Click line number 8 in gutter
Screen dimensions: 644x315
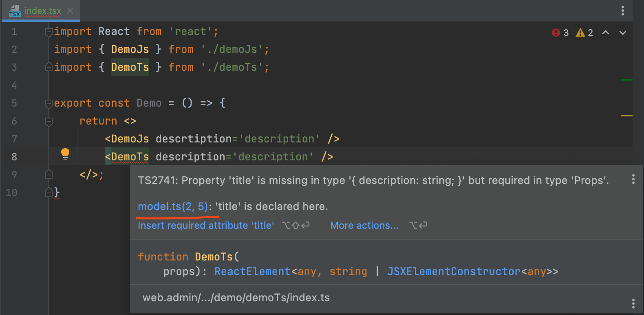tap(14, 157)
